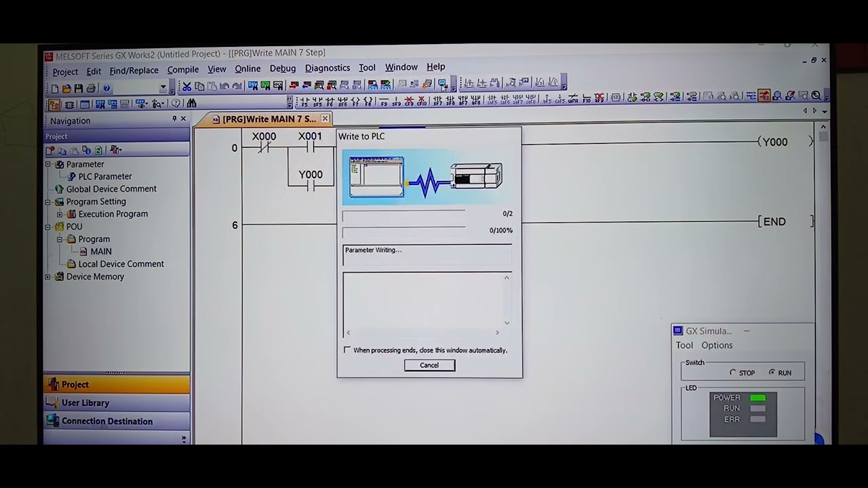Collapse the Program Setting tree node
868x488 pixels.
48,202
